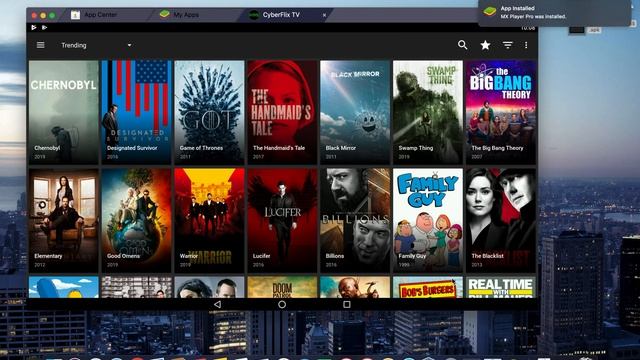
Task: Tap the Android recent apps square
Action: pos(347,304)
